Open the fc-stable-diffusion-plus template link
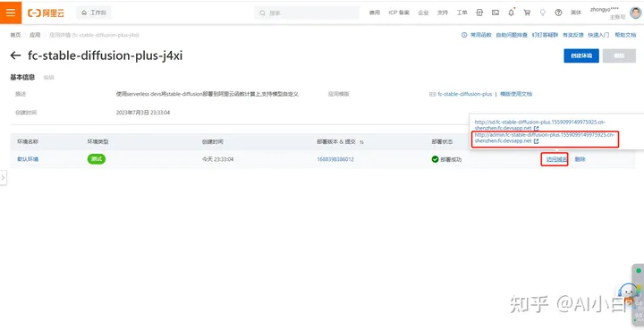The width and height of the screenshot is (644, 330). (x=464, y=94)
